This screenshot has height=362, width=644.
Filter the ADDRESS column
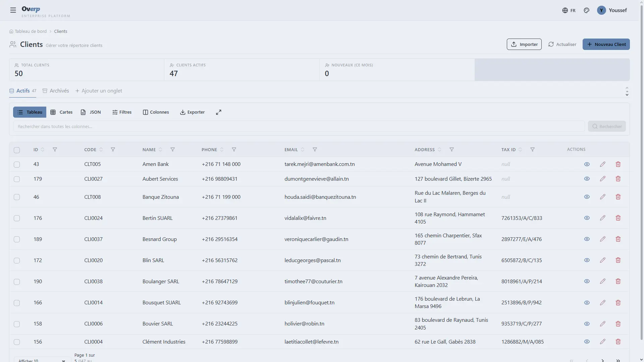coord(452,149)
